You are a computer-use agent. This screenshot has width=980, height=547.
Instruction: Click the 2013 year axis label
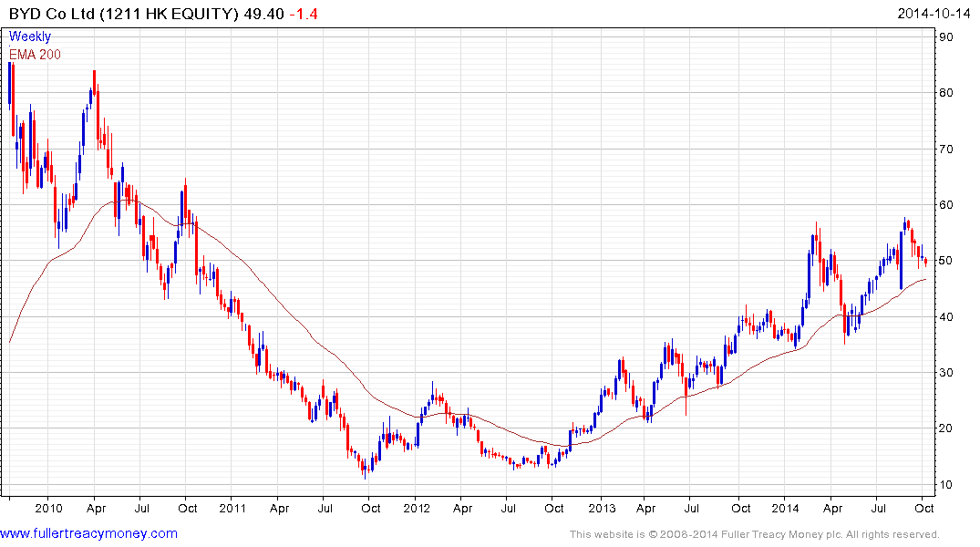(x=602, y=508)
